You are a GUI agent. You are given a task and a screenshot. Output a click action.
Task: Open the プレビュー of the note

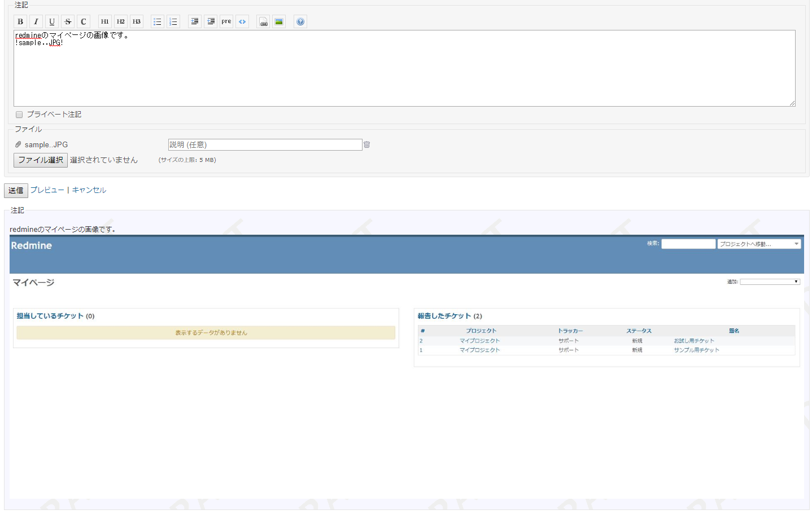click(x=46, y=190)
